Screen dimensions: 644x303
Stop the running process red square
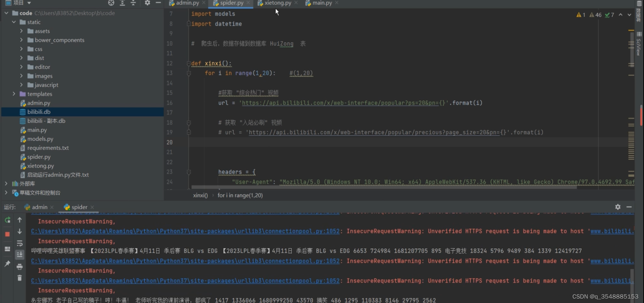[x=7, y=234]
